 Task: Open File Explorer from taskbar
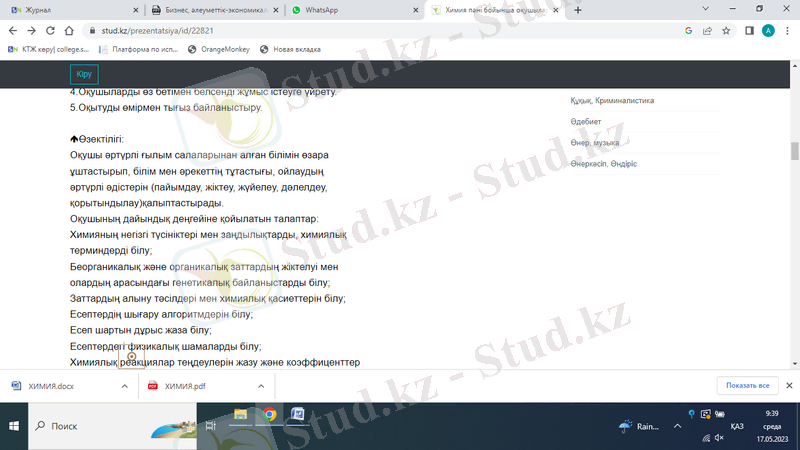point(240,414)
